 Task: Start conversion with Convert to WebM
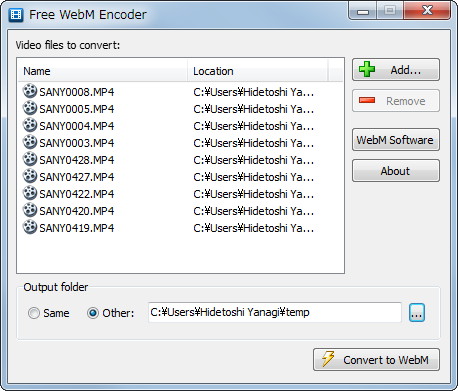pos(376,360)
